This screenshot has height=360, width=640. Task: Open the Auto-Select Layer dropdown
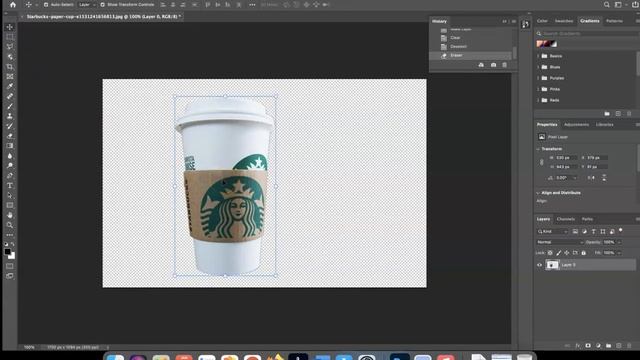tap(87, 5)
